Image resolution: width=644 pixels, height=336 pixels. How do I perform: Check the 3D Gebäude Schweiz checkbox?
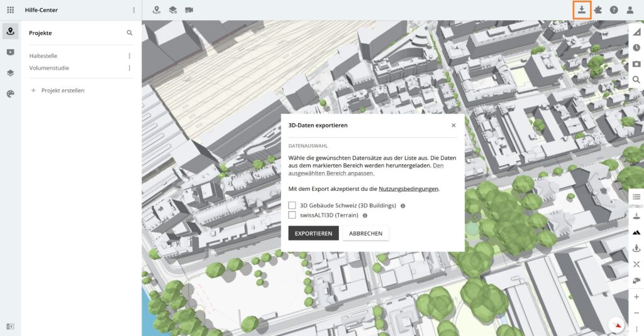[292, 205]
